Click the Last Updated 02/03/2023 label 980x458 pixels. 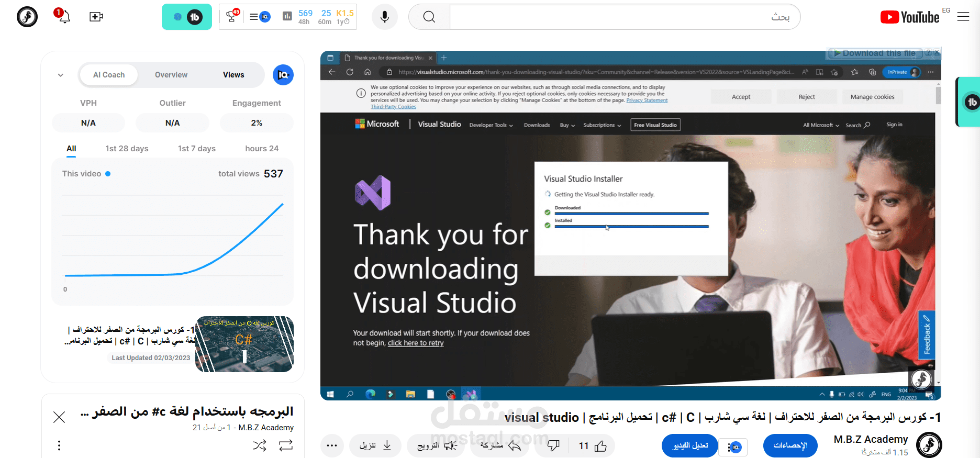[x=151, y=358]
